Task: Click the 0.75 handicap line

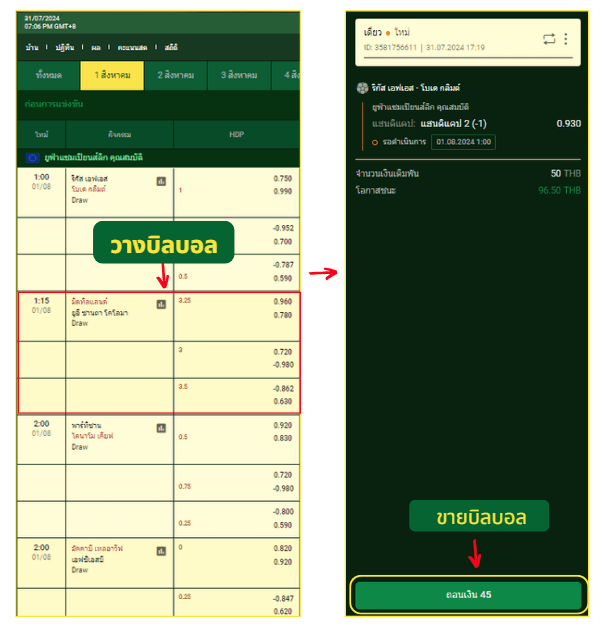Action: (184, 487)
